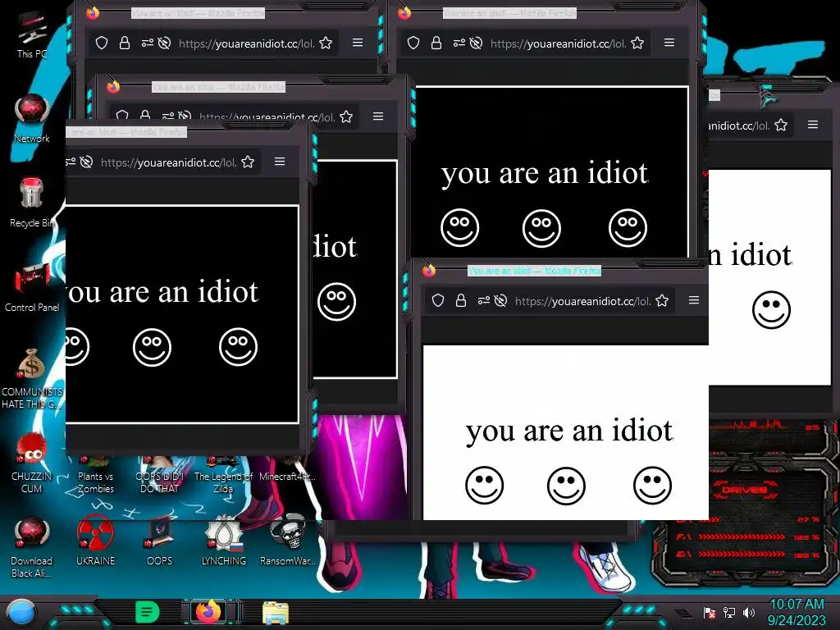Click the Start orb on the taskbar
840x630 pixels.
(21, 613)
